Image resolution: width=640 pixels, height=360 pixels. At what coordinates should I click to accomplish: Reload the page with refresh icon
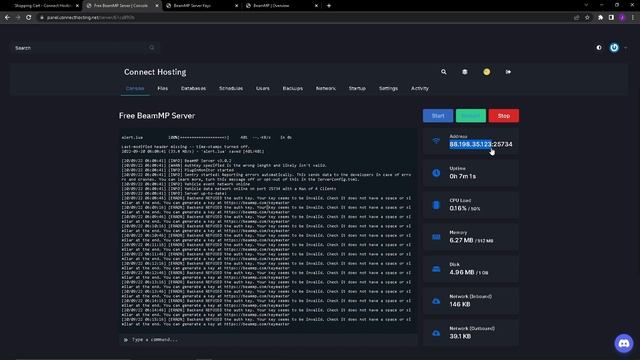29,18
